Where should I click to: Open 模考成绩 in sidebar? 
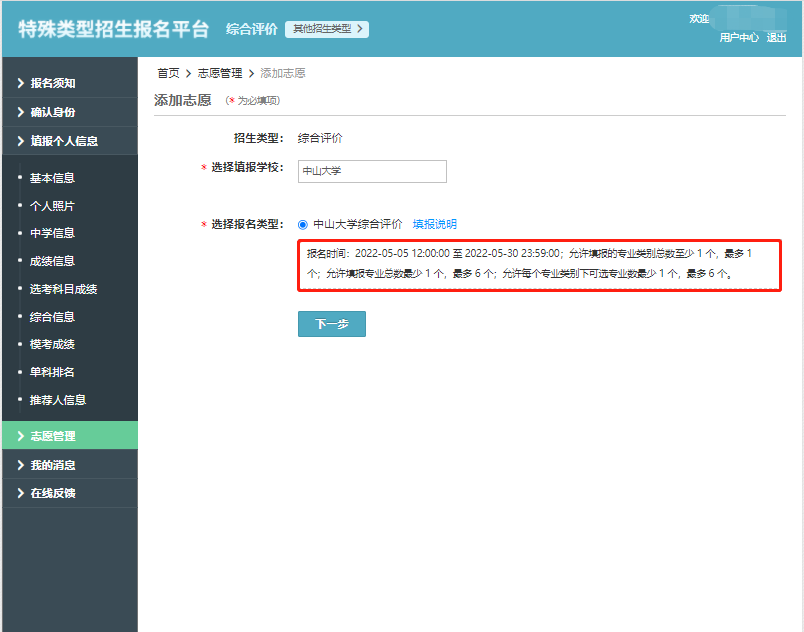coord(52,344)
